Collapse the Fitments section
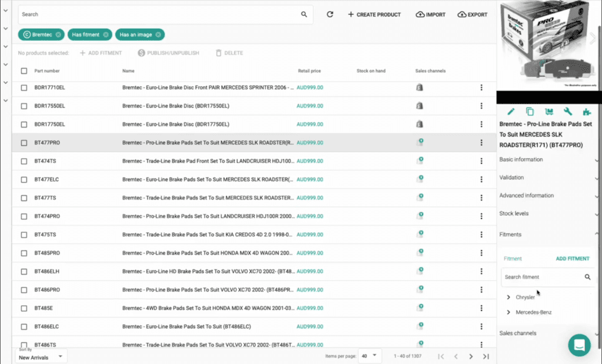 (x=549, y=234)
